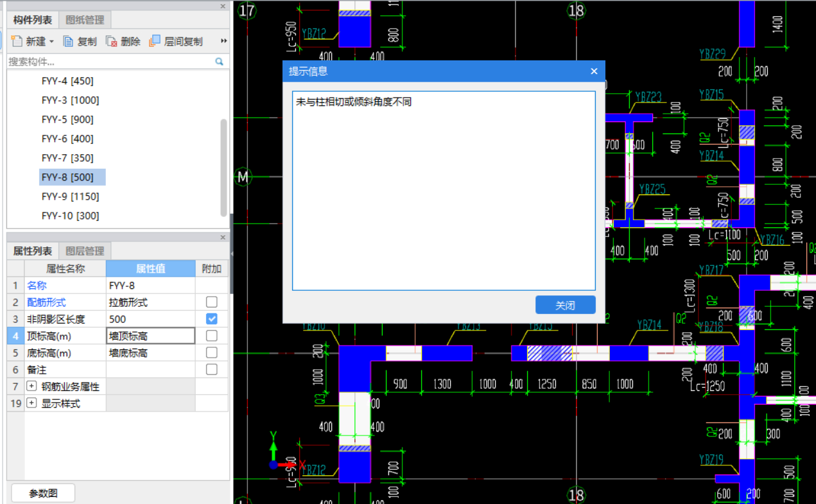Click the search magnifier icon
The image size is (816, 504).
point(220,62)
